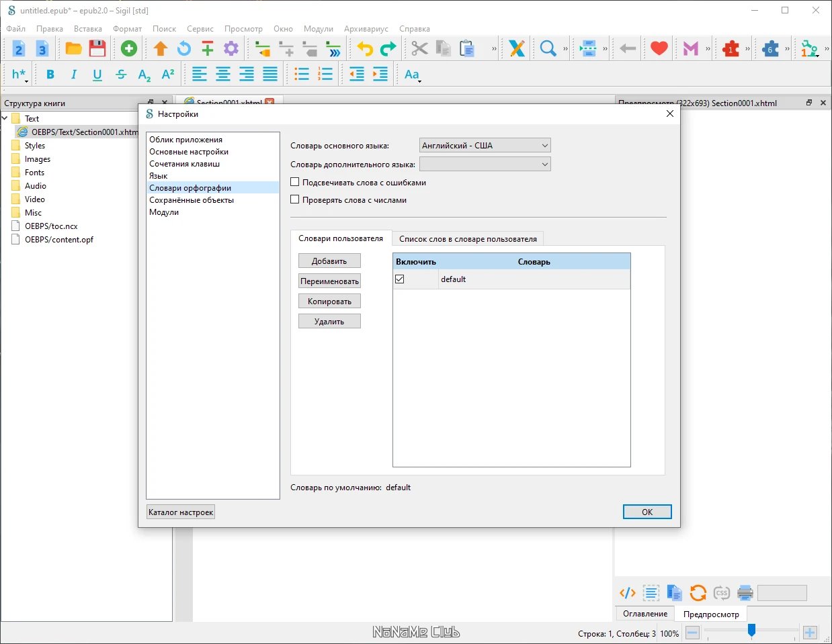Click the preview zoom slider handle
Viewport: 832px width, 644px height.
coord(751,629)
